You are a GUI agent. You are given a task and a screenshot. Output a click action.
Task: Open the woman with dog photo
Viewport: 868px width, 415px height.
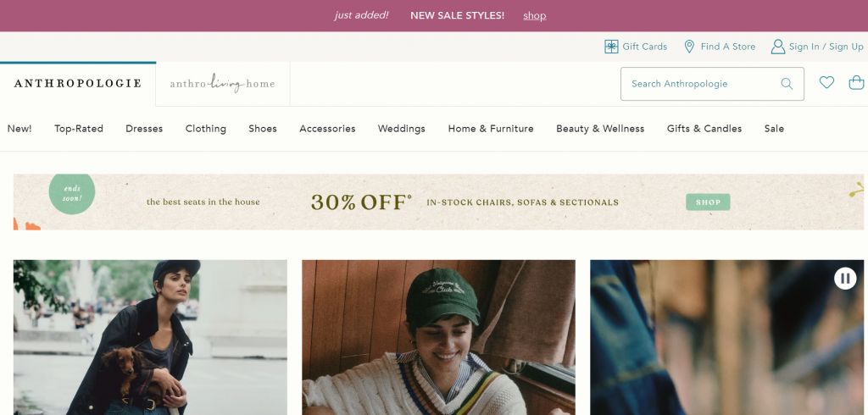(x=150, y=337)
